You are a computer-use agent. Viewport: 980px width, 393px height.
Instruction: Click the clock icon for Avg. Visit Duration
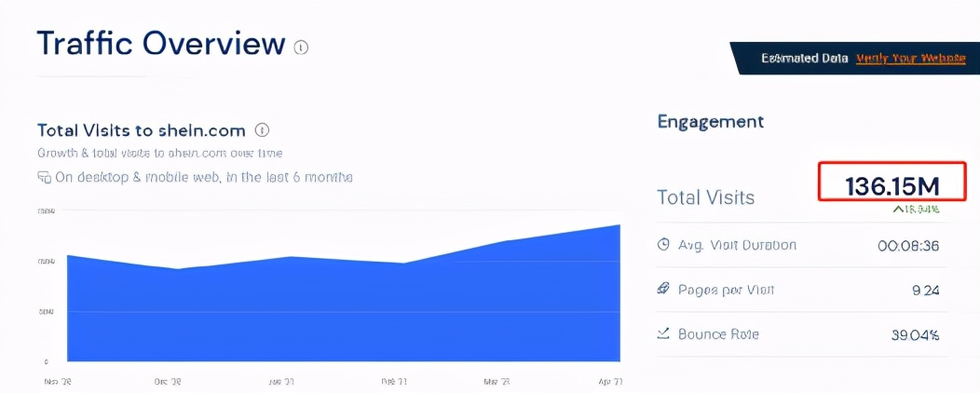click(663, 245)
